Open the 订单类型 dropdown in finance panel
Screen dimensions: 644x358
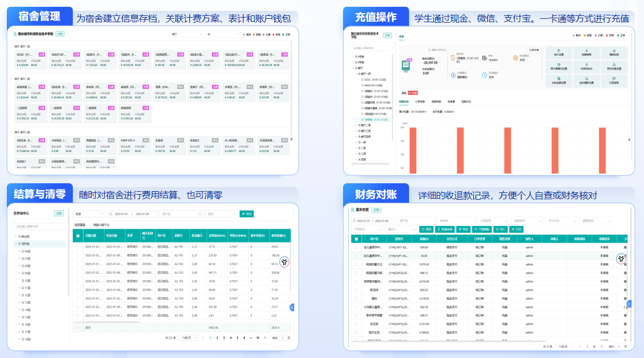[493, 221]
